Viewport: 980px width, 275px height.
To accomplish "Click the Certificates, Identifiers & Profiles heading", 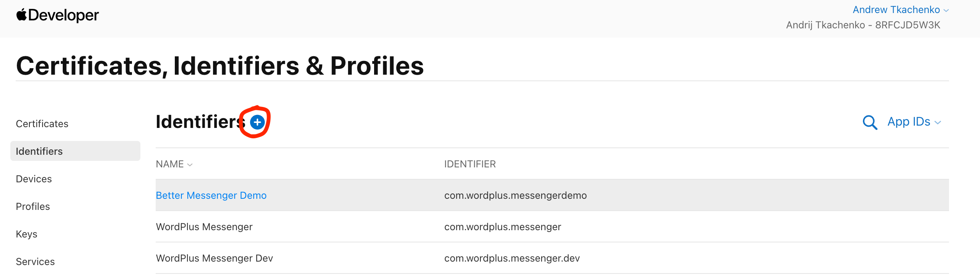I will coord(220,66).
